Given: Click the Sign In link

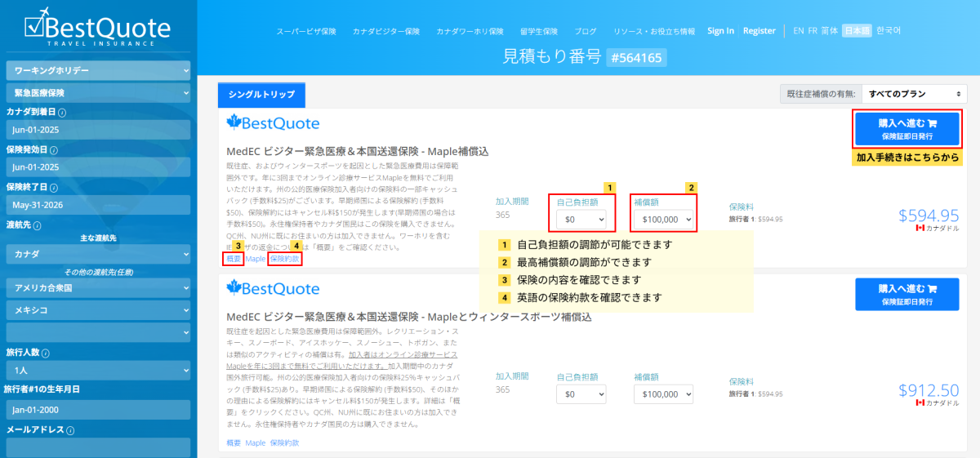Looking at the screenshot, I should click(x=720, y=31).
